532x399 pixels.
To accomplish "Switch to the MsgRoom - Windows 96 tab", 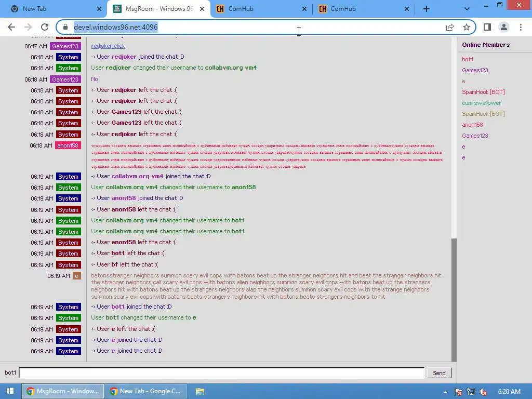I will [158, 9].
